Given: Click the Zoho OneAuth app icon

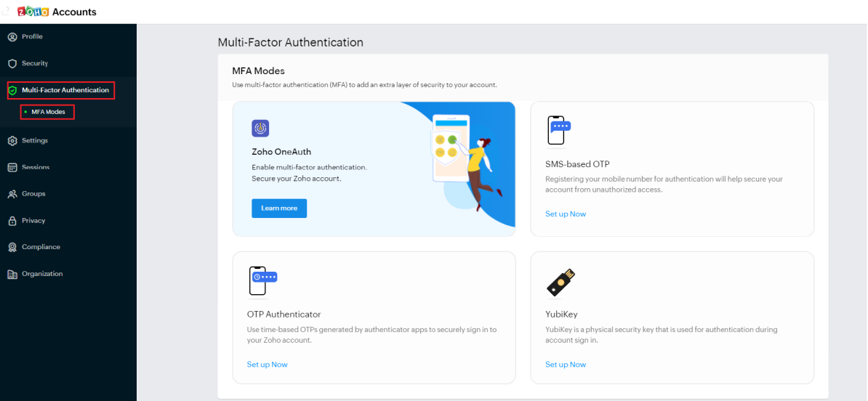Looking at the screenshot, I should (x=260, y=129).
